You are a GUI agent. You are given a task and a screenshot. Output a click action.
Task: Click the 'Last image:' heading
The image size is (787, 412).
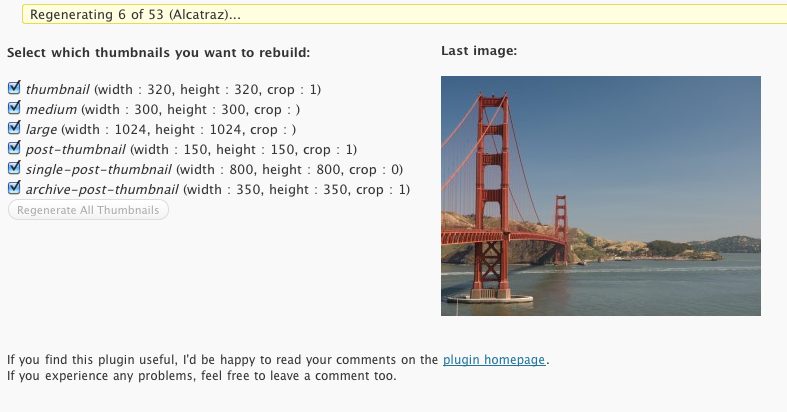[478, 51]
